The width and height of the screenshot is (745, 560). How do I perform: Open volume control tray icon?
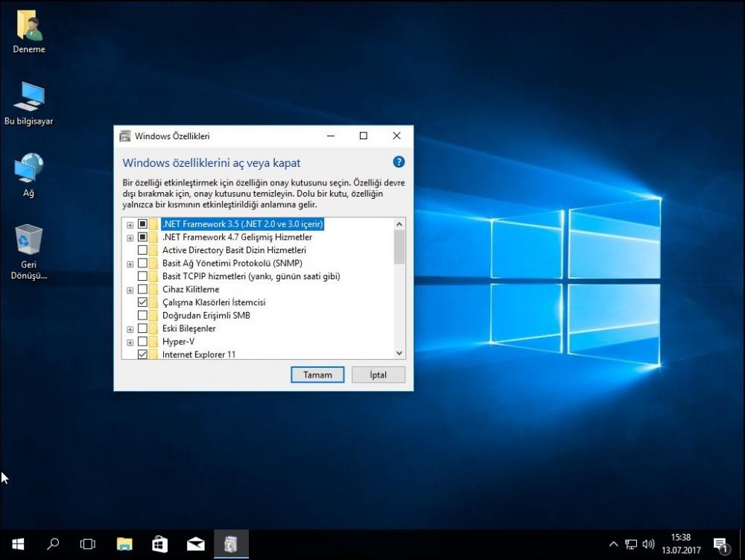point(648,544)
